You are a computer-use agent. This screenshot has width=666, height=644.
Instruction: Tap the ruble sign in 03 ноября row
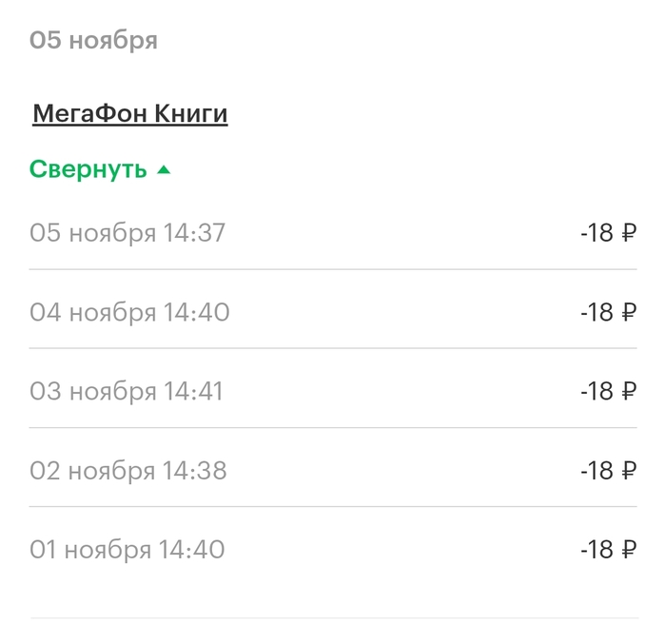(x=628, y=391)
